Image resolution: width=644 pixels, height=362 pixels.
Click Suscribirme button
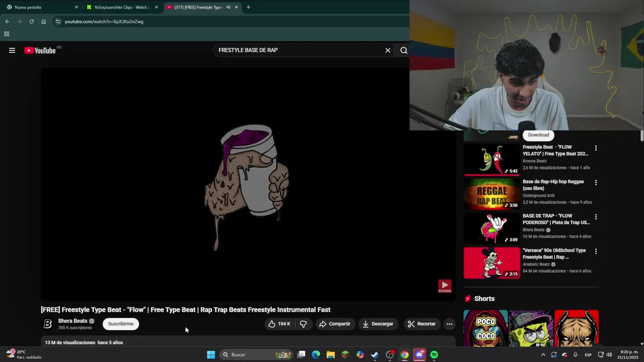pyautogui.click(x=121, y=324)
